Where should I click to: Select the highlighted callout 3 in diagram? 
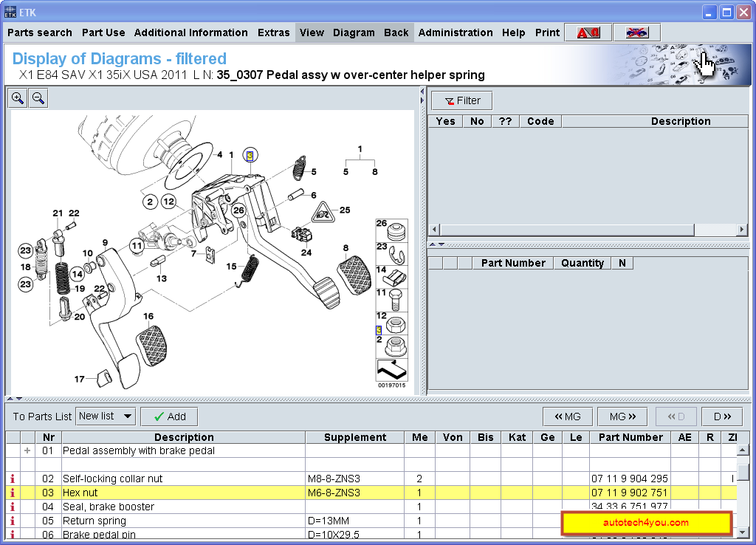(250, 155)
